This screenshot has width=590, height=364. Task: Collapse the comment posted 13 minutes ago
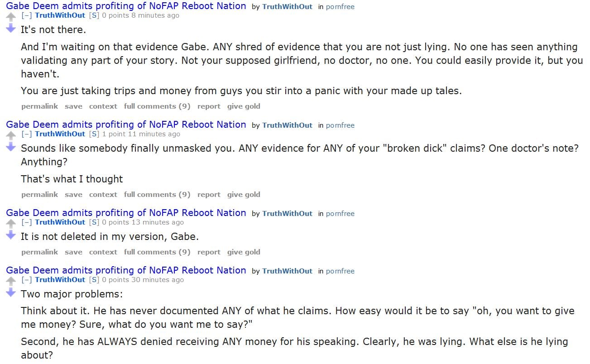click(27, 222)
